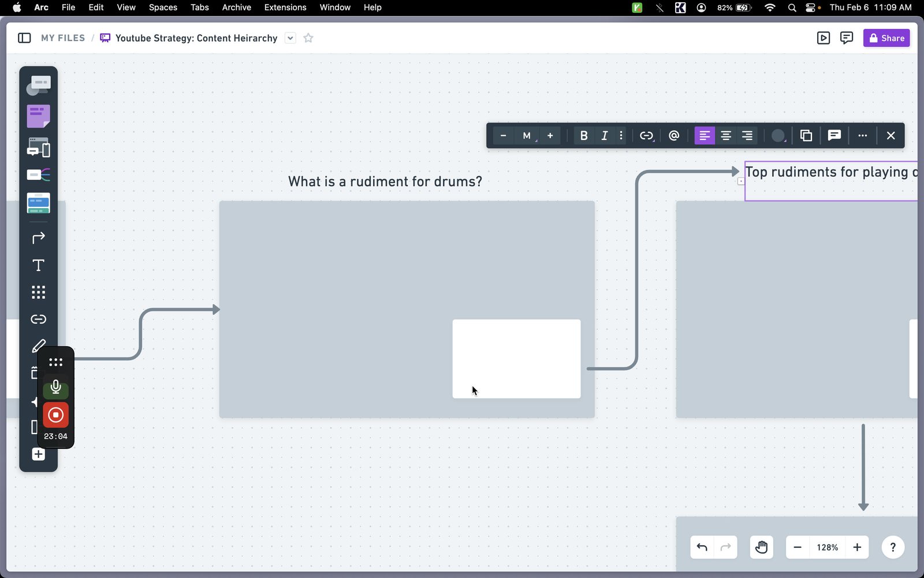Open ellipsis more options in text toolbar
Screen dimensions: 924x578
(863, 136)
